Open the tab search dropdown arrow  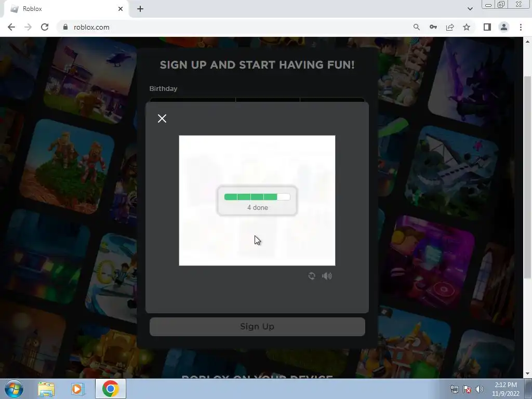(x=470, y=9)
